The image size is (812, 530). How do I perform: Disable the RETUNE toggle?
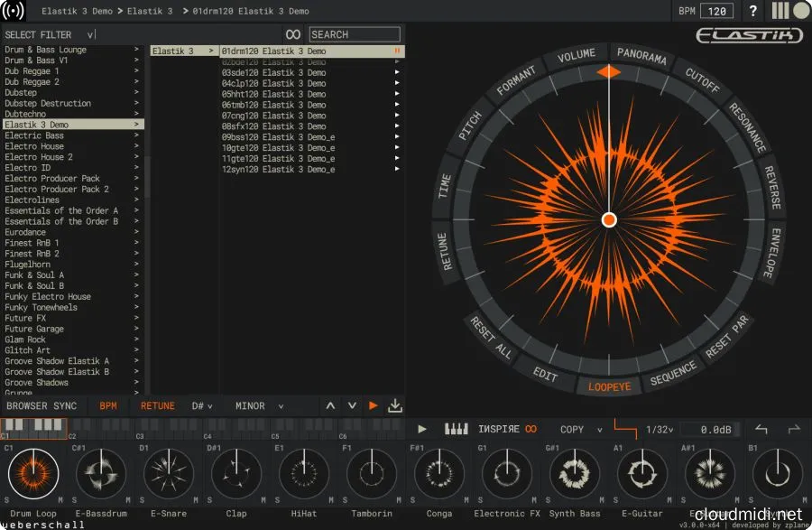[156, 405]
